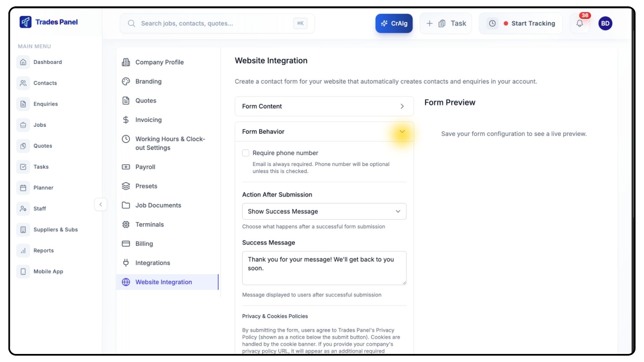Collapse the main sidebar with the arrow
The height and width of the screenshot is (362, 644).
pos(100,204)
